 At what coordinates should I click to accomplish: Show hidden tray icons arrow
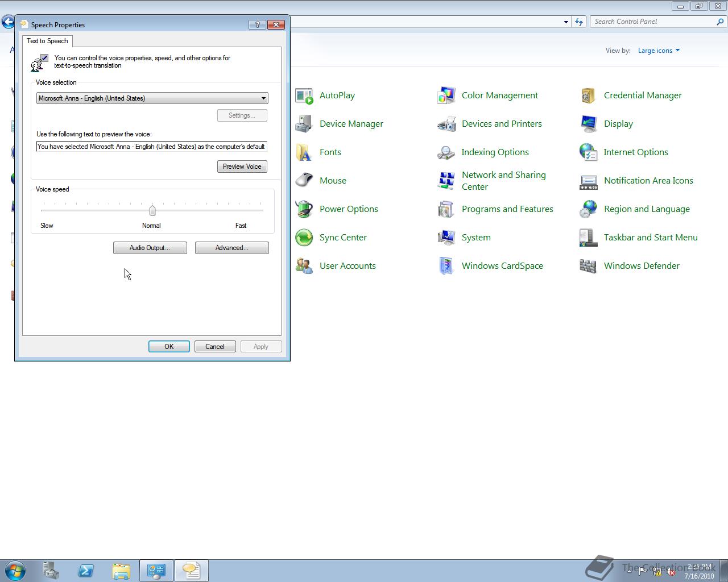point(628,572)
